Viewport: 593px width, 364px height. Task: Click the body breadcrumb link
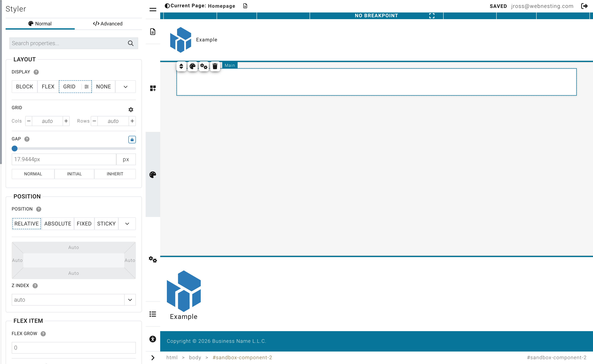click(195, 358)
